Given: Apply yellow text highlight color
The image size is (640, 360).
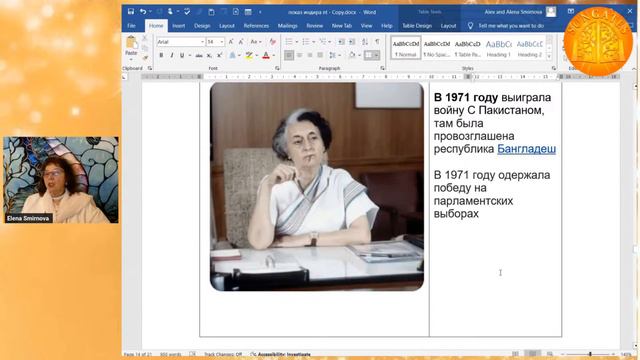Looking at the screenshot, I should coord(248,55).
